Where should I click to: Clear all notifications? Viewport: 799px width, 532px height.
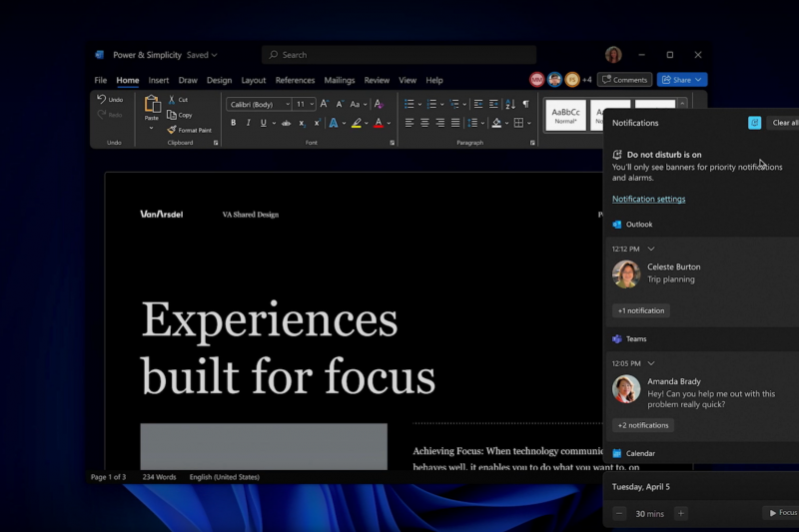784,123
